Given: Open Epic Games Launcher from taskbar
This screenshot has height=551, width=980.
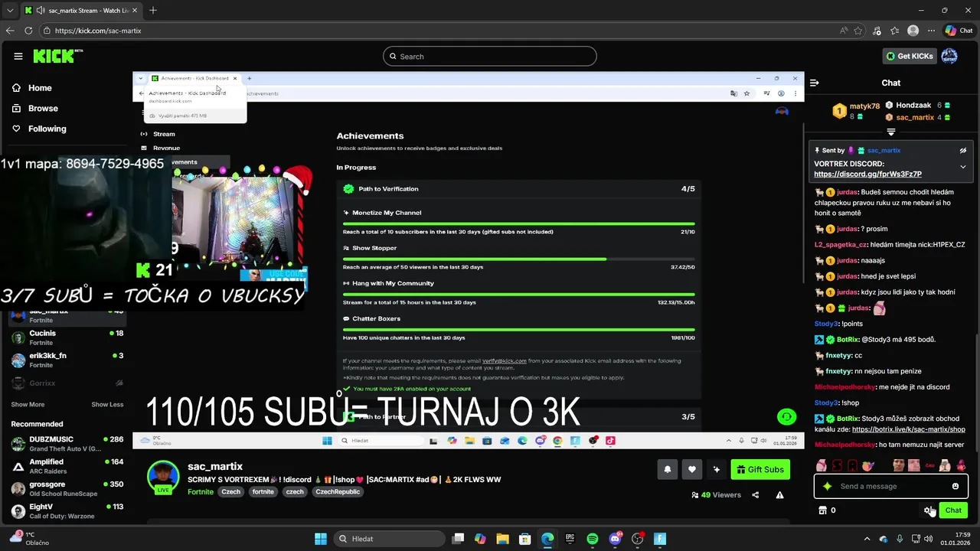Looking at the screenshot, I should (570, 539).
